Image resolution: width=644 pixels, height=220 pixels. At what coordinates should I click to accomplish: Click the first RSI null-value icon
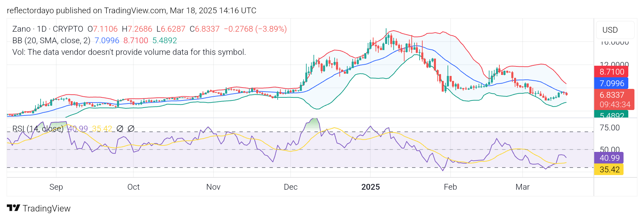coord(120,129)
